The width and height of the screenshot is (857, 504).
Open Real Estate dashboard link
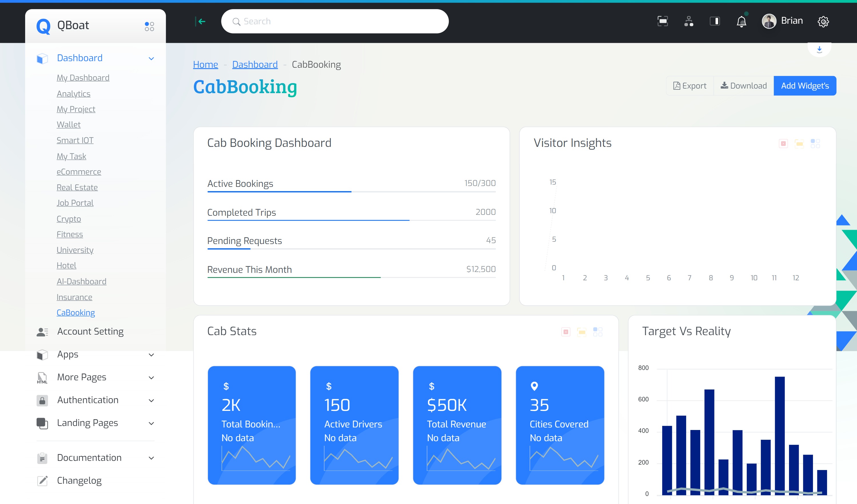77,187
